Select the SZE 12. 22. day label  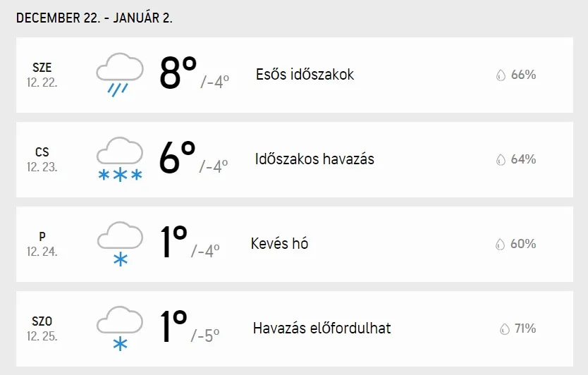click(42, 75)
